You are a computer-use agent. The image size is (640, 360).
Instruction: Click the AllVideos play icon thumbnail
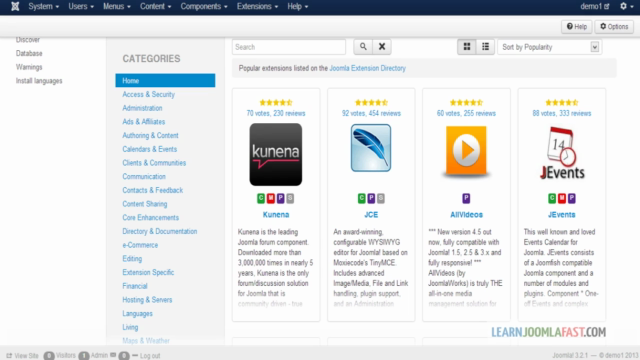pyautogui.click(x=466, y=151)
